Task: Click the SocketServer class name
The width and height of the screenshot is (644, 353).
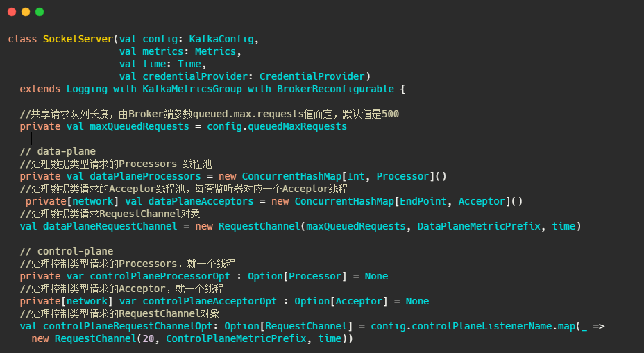Action: point(78,39)
